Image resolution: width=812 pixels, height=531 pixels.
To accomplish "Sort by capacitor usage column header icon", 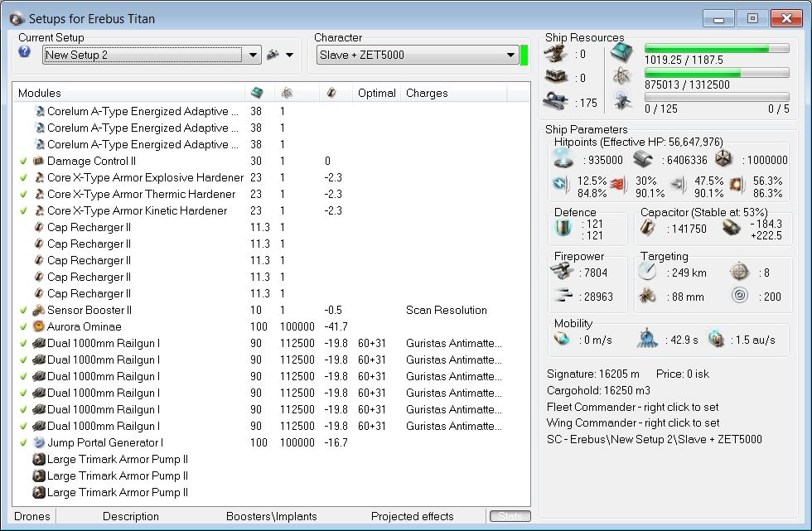I will coord(331,93).
